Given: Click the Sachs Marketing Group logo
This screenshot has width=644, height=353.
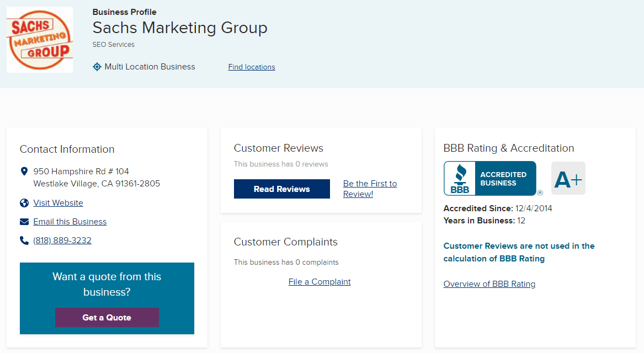Looking at the screenshot, I should pyautogui.click(x=40, y=40).
